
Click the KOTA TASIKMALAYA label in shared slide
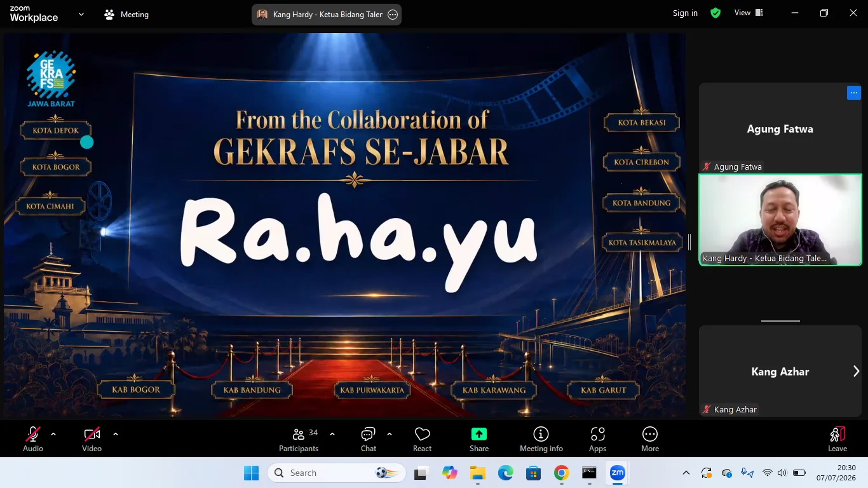[x=642, y=242]
